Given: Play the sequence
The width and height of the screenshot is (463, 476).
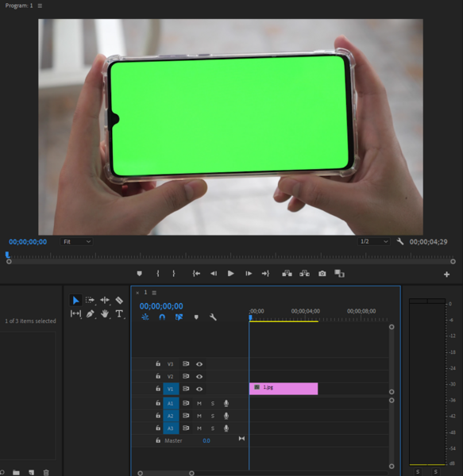Looking at the screenshot, I should click(230, 274).
